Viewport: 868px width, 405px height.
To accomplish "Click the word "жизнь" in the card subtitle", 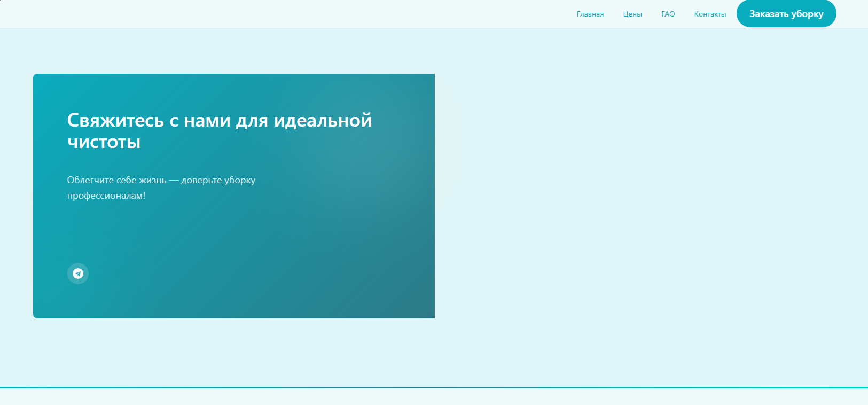I will 153,180.
